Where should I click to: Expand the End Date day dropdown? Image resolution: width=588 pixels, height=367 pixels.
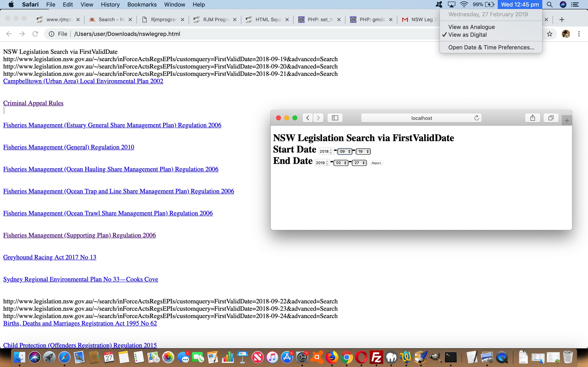coord(359,162)
